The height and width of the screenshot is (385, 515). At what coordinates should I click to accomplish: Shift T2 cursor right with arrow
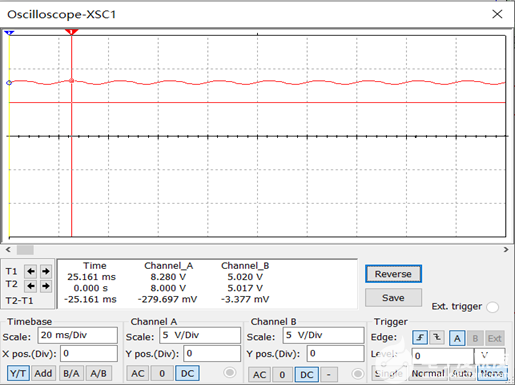[46, 286]
